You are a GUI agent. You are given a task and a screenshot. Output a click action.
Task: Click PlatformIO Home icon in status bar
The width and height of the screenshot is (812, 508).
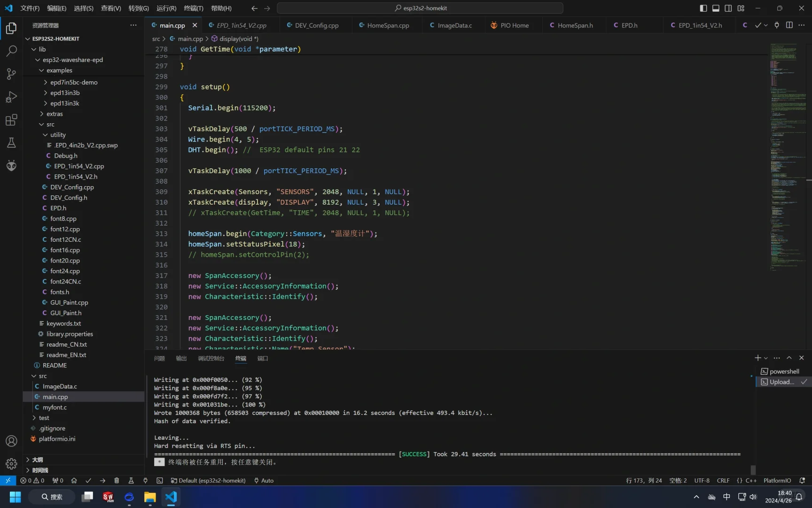tap(74, 481)
